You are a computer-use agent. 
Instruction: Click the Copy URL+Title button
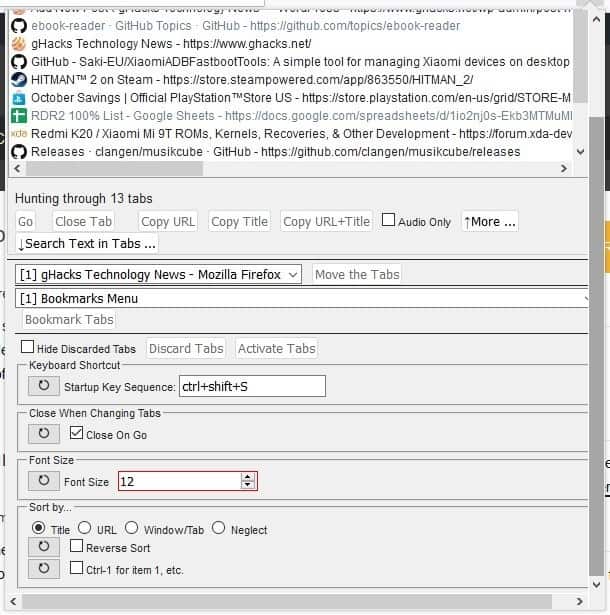tap(326, 222)
